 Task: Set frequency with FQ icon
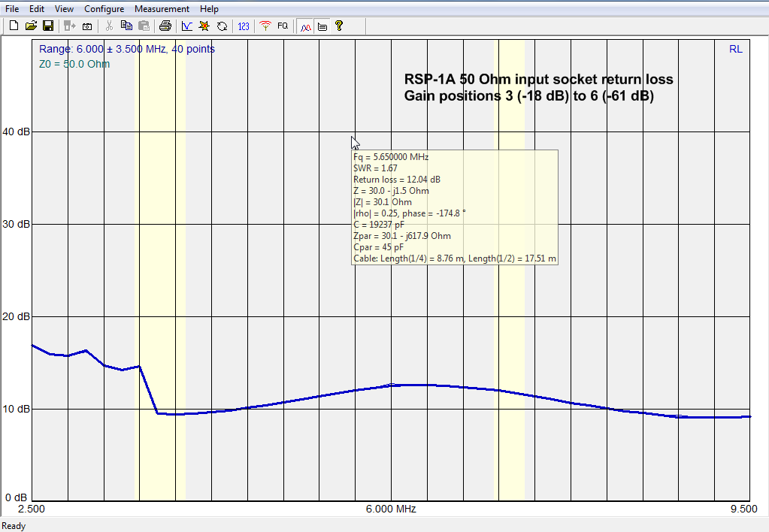coord(283,26)
